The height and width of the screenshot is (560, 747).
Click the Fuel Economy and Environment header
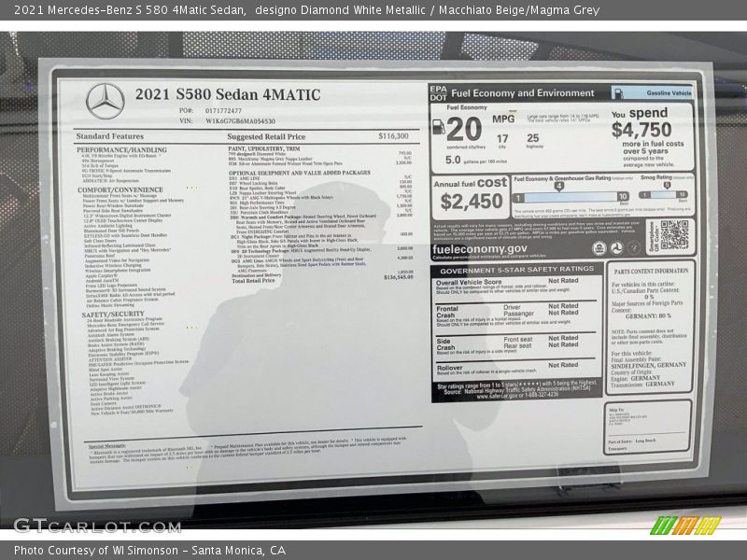[523, 92]
